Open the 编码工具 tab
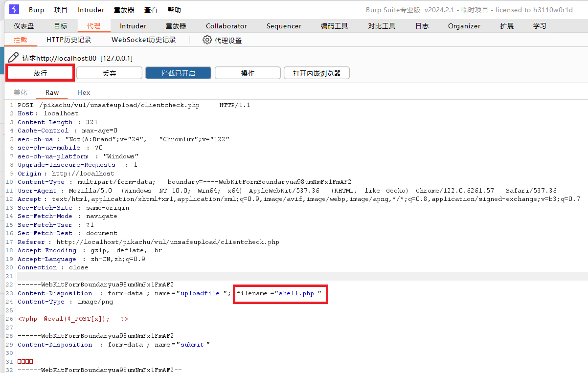 (x=335, y=26)
